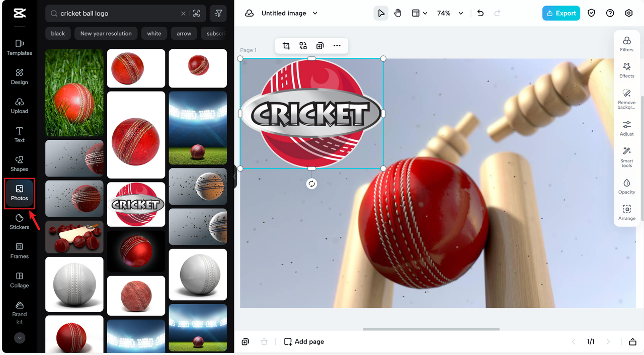
Task: Go to the previous page arrow
Action: (574, 342)
